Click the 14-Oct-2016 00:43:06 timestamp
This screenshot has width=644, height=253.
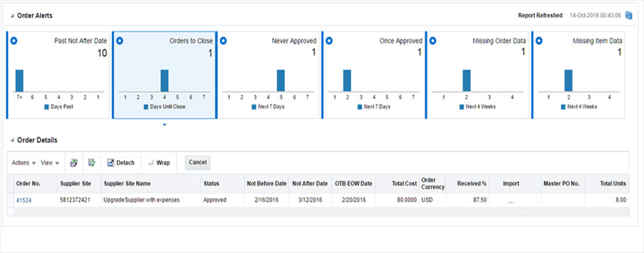click(596, 15)
